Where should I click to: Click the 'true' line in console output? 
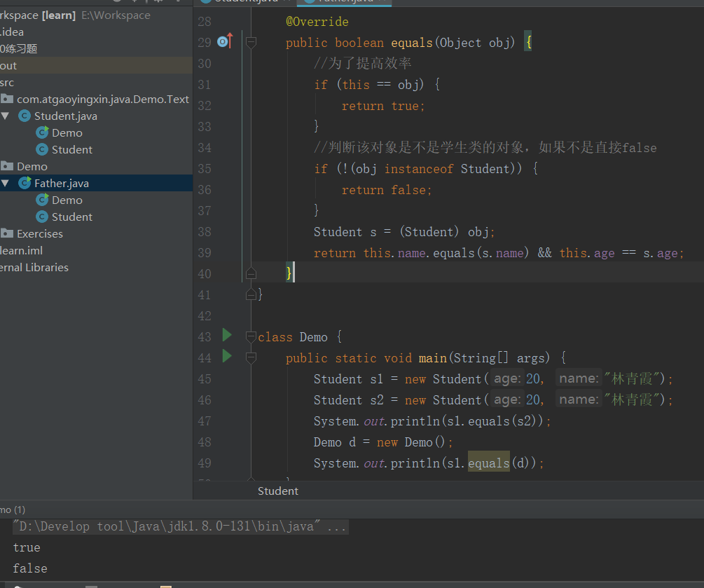[x=27, y=547]
